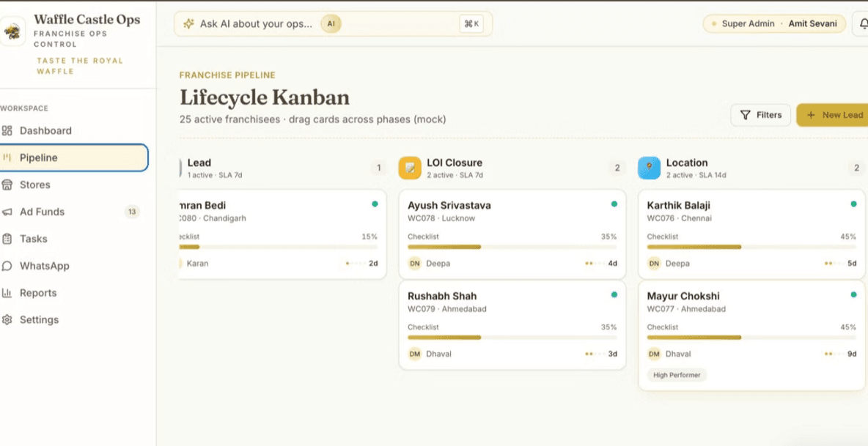868x446 pixels.
Task: Click the Chandigarh card's green status dot
Action: point(375,204)
